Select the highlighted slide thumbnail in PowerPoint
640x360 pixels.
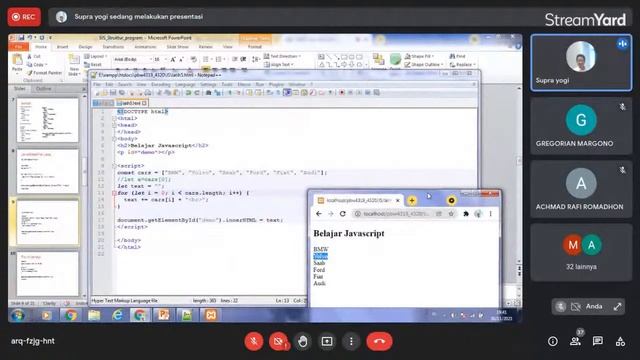tap(47, 222)
